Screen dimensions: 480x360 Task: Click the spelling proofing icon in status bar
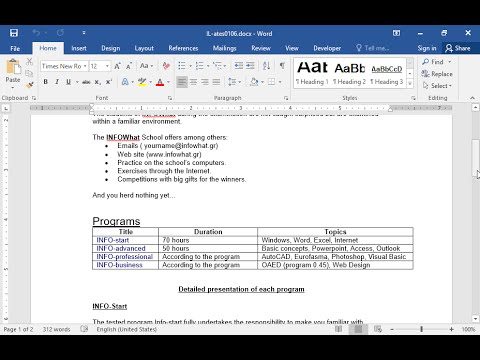click(84, 329)
